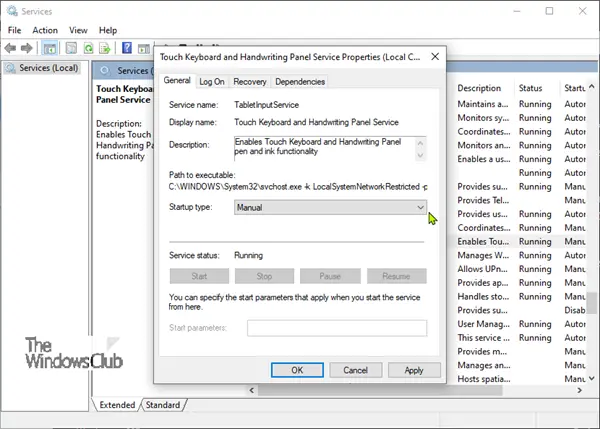Screen dimensions: 600x429
Task: Click the services list scroll down arrow
Action: click(592, 378)
